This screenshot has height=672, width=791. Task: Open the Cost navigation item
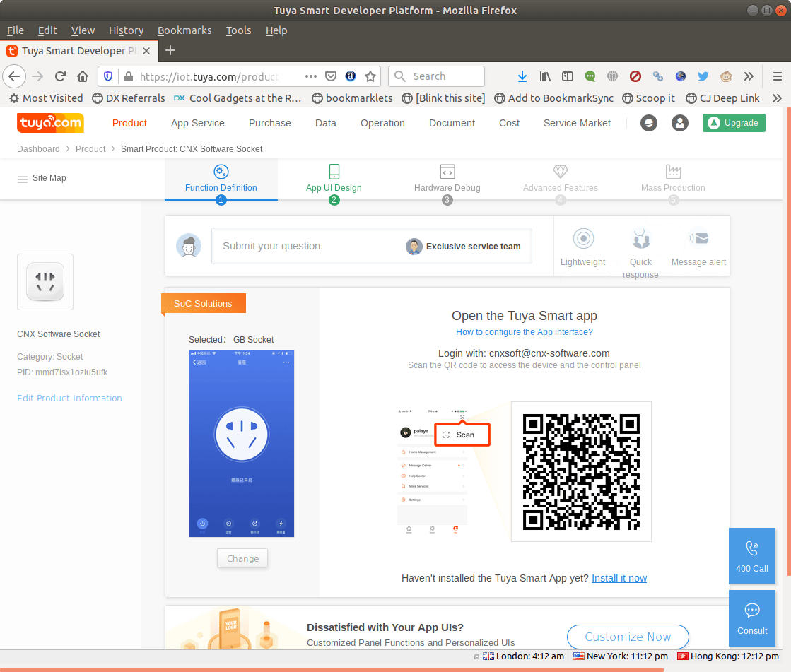click(509, 123)
